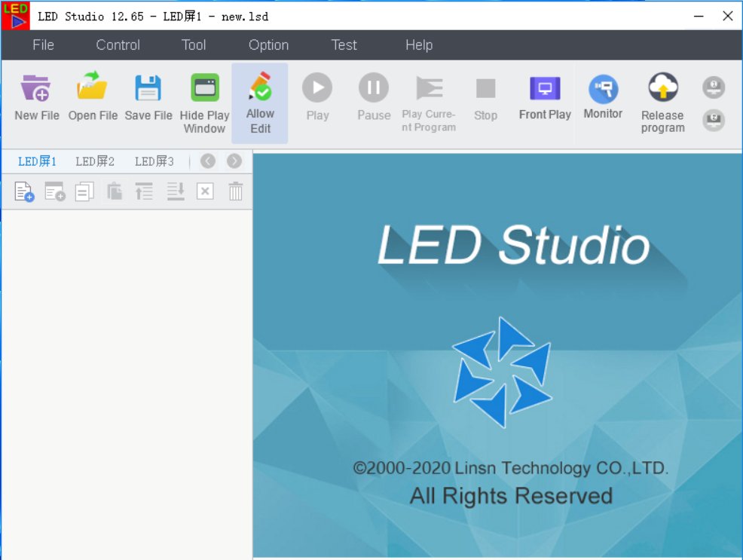Open the Tool menu
Image resolution: width=743 pixels, height=560 pixels.
click(194, 45)
